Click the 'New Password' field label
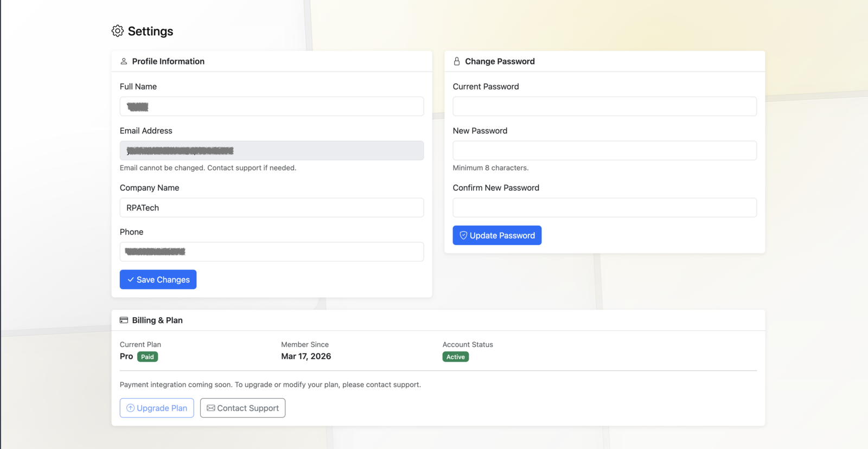 [480, 131]
